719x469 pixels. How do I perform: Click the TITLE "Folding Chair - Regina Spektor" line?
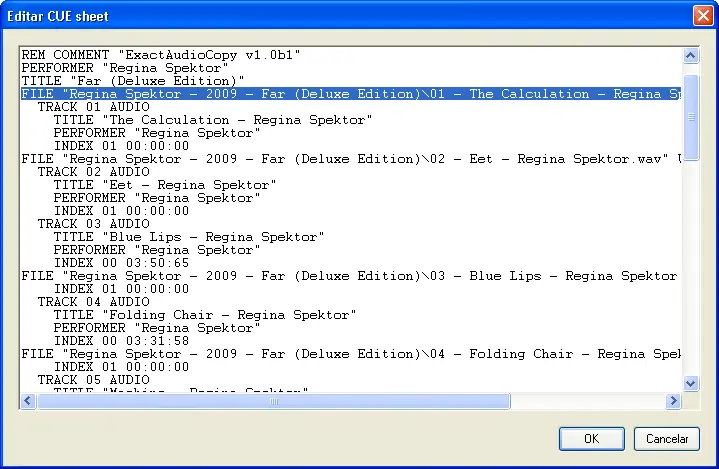(x=205, y=315)
